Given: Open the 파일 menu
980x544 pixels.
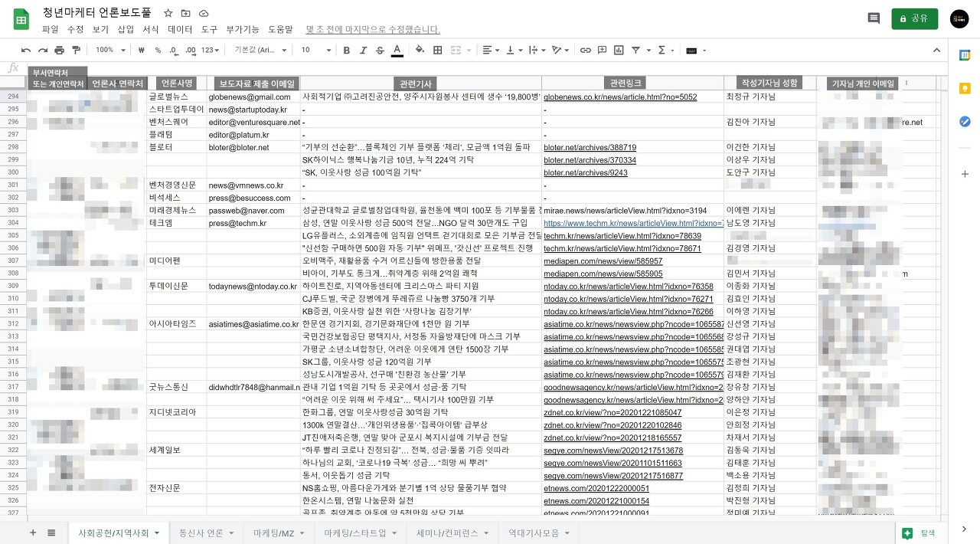Looking at the screenshot, I should pos(50,29).
